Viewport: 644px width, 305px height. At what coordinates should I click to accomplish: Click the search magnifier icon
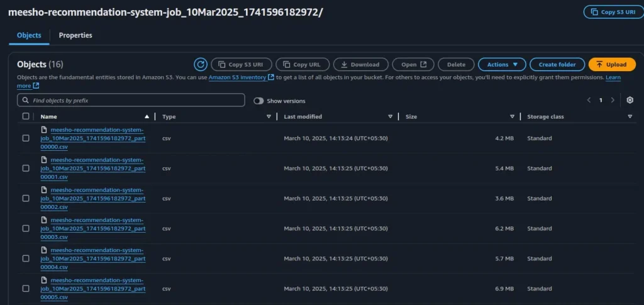26,100
